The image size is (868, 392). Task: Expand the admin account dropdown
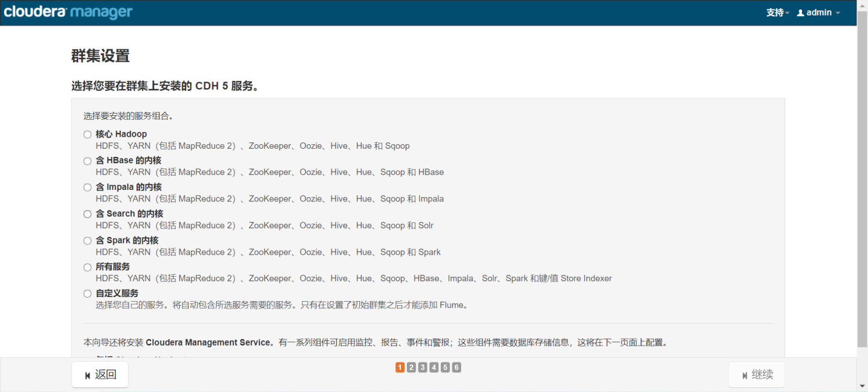pos(819,13)
